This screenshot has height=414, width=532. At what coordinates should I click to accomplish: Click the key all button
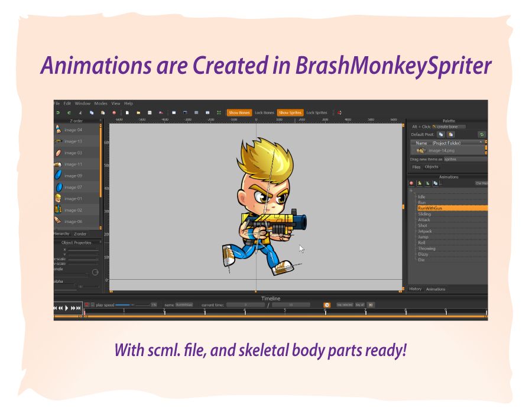click(x=359, y=305)
